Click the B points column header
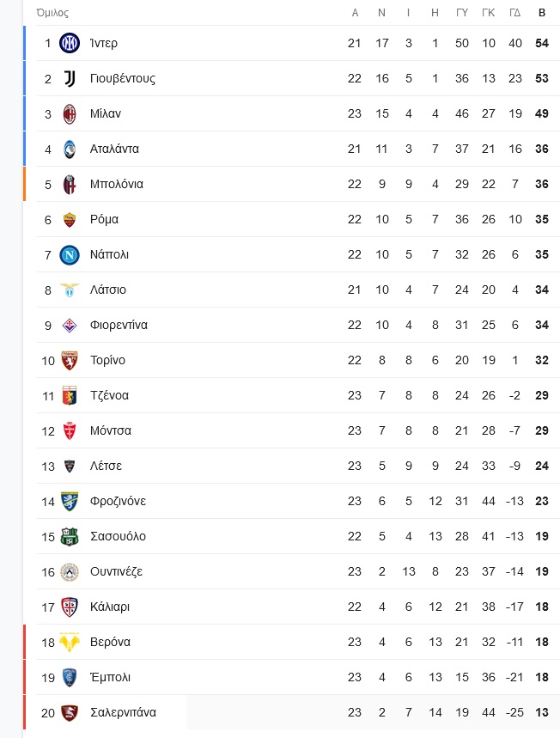Viewport: 560px width, 738px height. (x=542, y=13)
